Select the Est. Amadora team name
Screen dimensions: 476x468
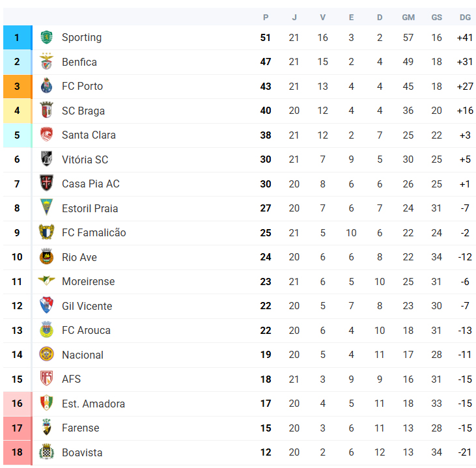(93, 404)
